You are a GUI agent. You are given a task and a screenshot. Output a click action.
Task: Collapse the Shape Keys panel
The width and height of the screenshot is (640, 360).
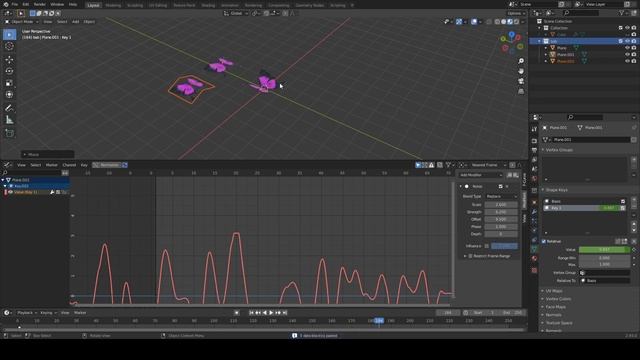pos(557,190)
